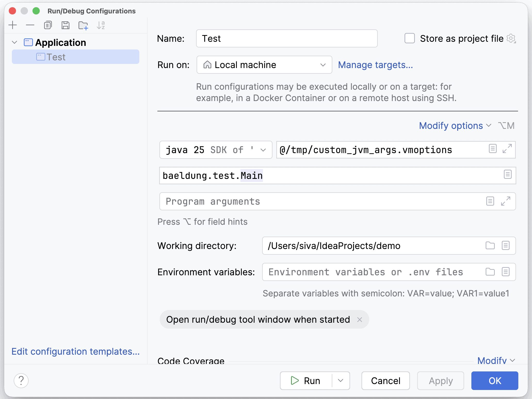Open the Help question mark button

[x=21, y=380]
